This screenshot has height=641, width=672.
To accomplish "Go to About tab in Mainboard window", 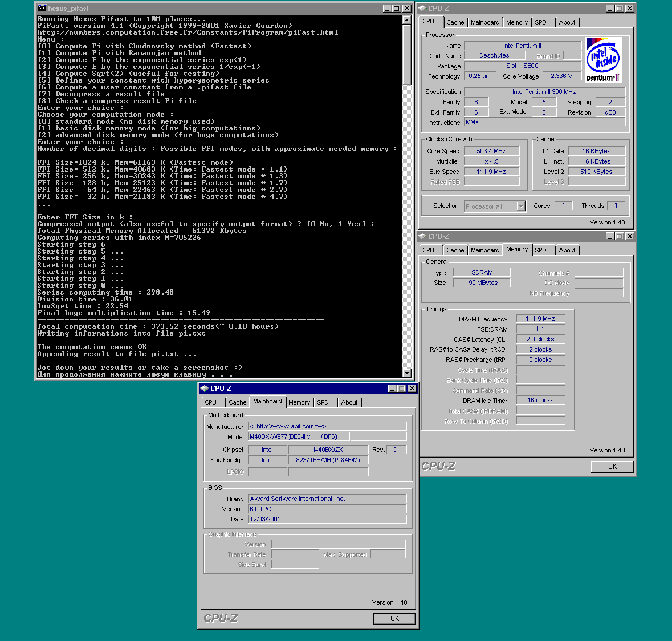I will pos(349,402).
